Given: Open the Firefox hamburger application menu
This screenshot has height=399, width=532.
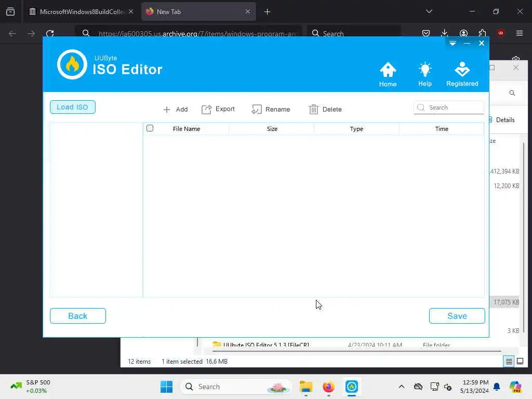Looking at the screenshot, I should click(x=520, y=33).
